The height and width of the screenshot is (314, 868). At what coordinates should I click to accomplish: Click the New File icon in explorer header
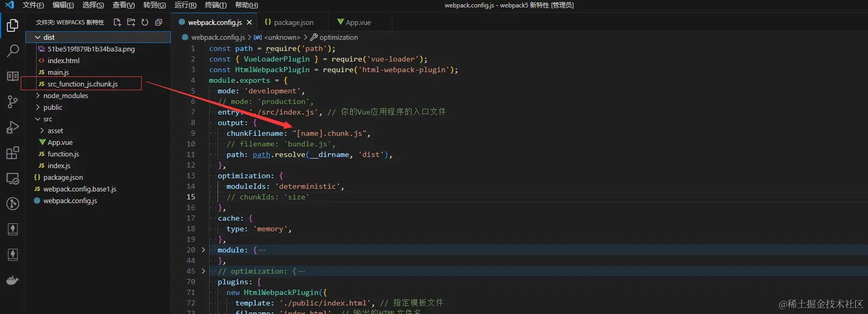[x=117, y=22]
